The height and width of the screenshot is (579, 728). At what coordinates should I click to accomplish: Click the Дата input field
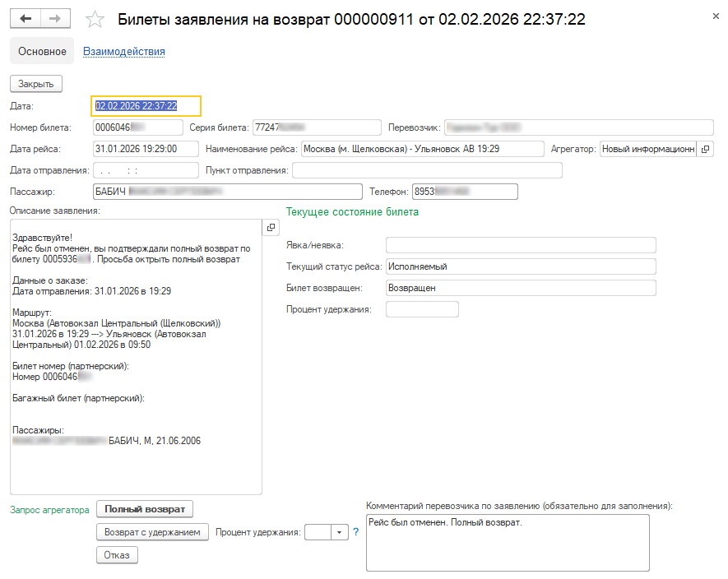[x=146, y=106]
